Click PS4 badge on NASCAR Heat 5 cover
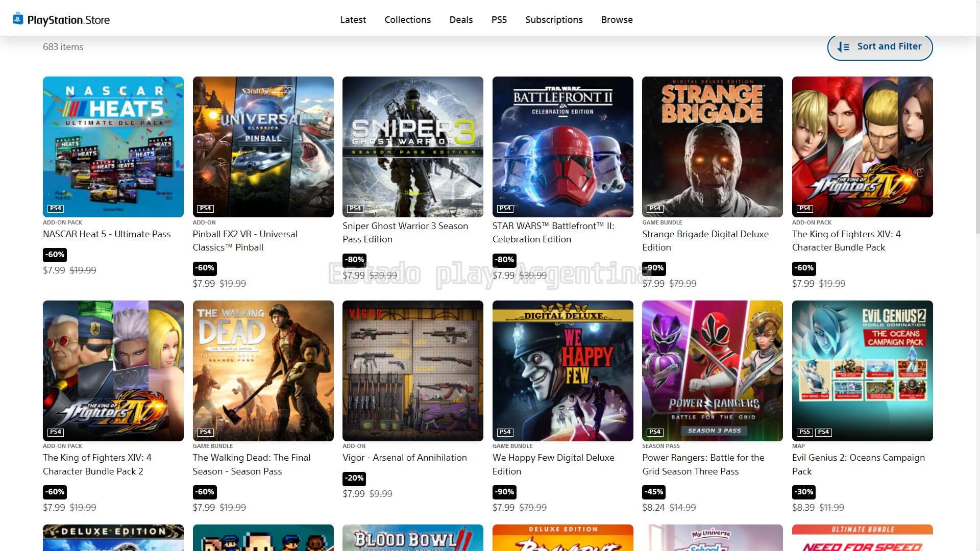This screenshot has height=551, width=980. tap(56, 208)
